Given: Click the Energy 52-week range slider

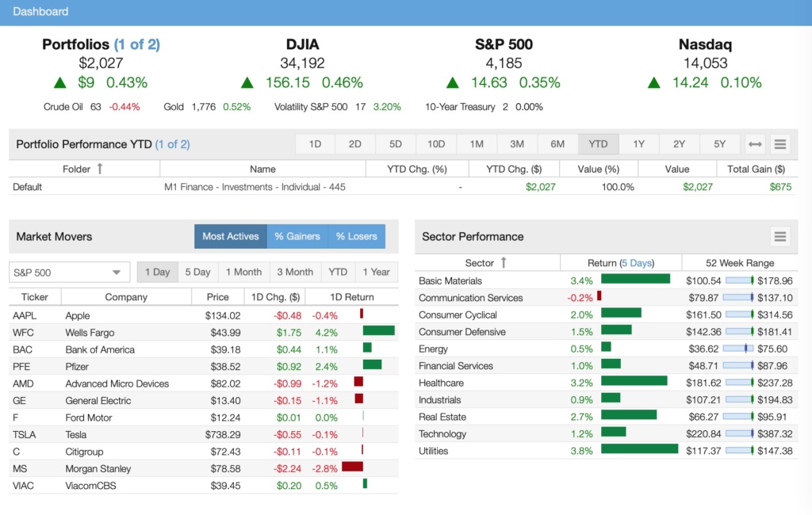Looking at the screenshot, I should pos(738,349).
